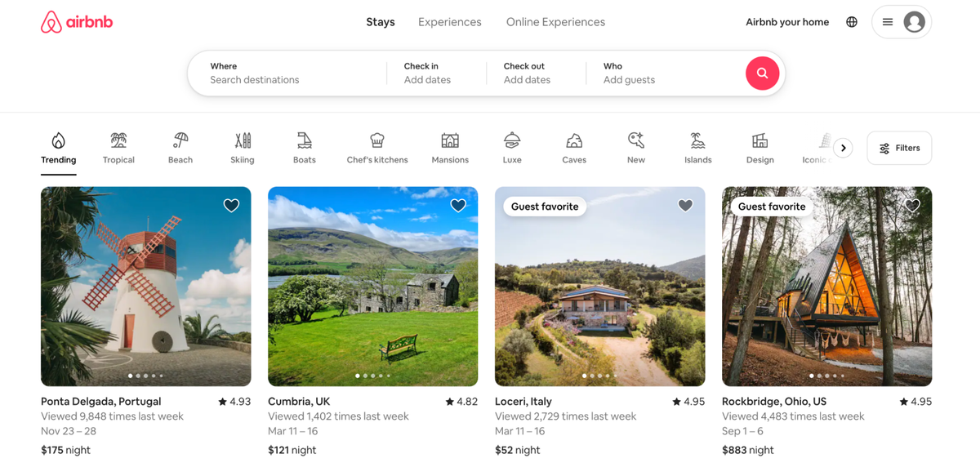980x476 pixels.
Task: Select the Mansions category icon
Action: 450,140
